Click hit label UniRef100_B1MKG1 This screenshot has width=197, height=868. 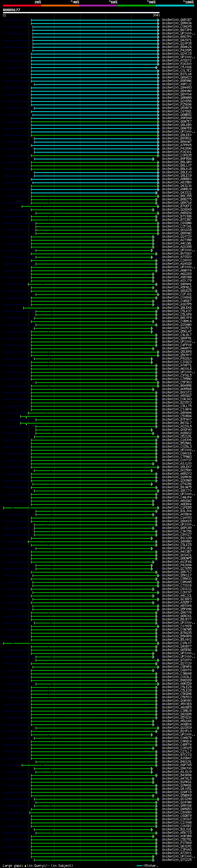click(x=177, y=782)
